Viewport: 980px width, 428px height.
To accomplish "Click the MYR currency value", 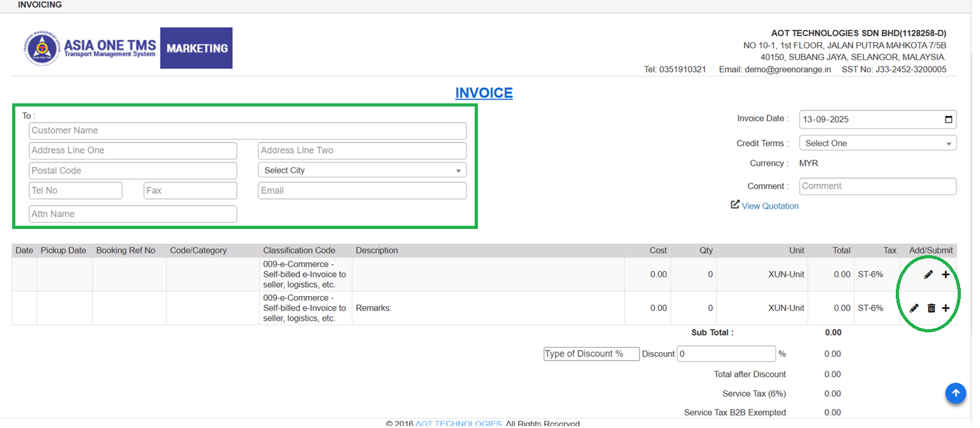I will click(808, 163).
